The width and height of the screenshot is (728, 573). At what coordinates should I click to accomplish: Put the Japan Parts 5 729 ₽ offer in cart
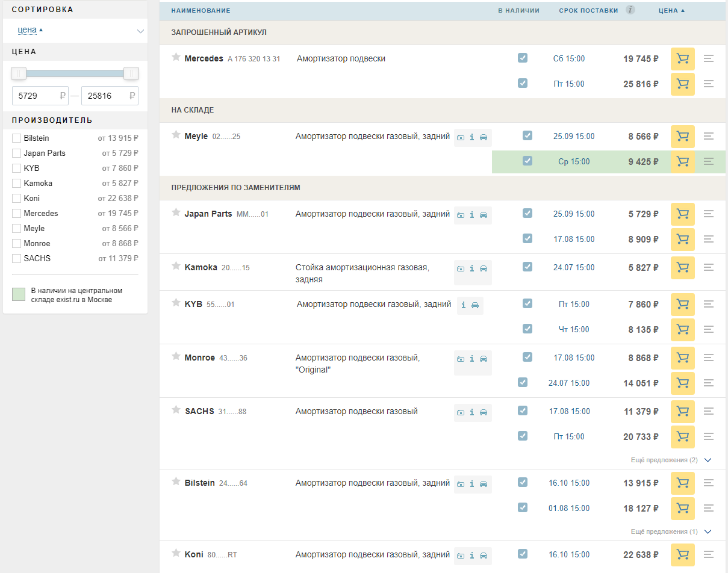682,214
